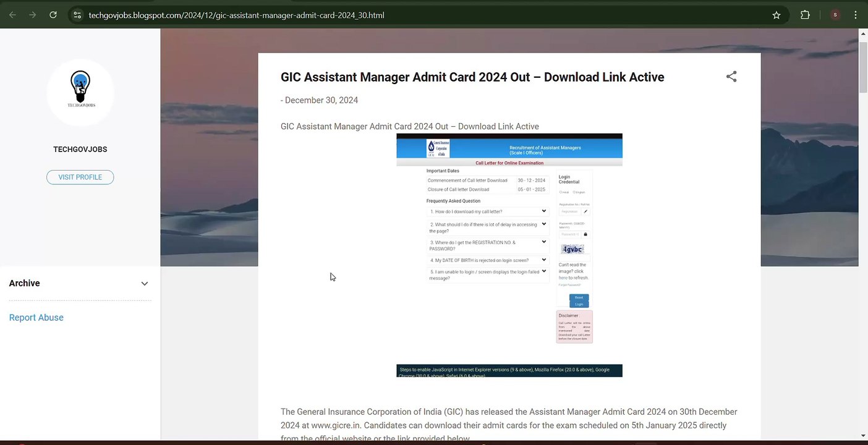Viewport: 868px width, 445px height.
Task: Click the subtitle line below the date
Action: coord(410,127)
